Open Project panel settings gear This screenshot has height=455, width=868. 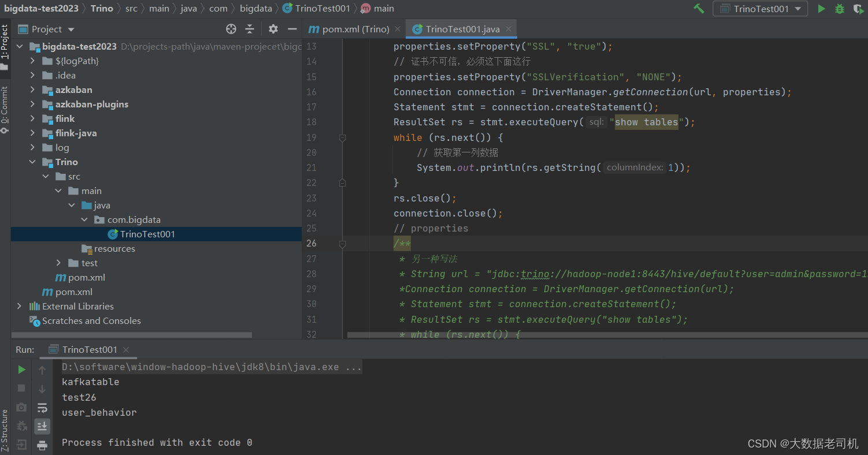coord(273,29)
